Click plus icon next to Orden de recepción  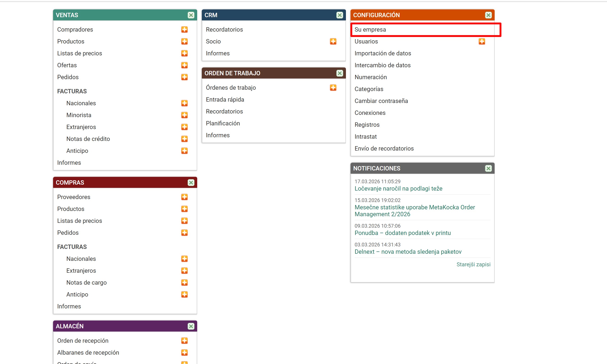tap(184, 341)
